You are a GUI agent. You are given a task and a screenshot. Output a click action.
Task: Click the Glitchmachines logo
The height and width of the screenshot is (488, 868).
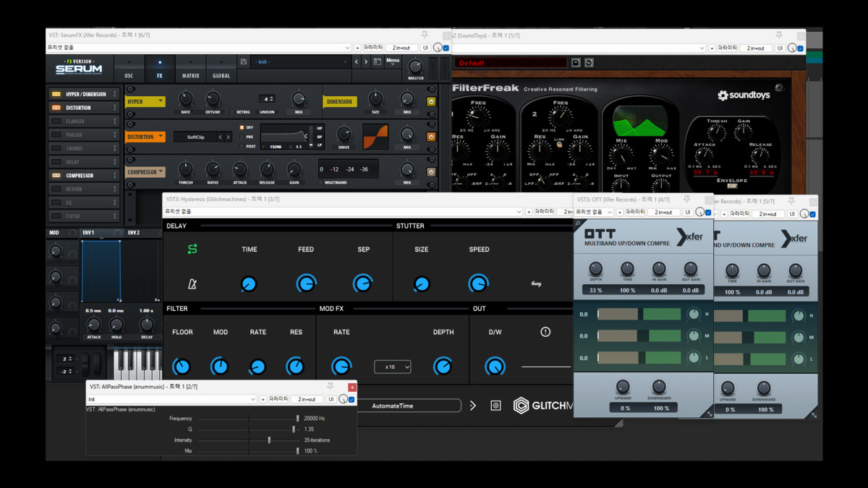pyautogui.click(x=542, y=406)
